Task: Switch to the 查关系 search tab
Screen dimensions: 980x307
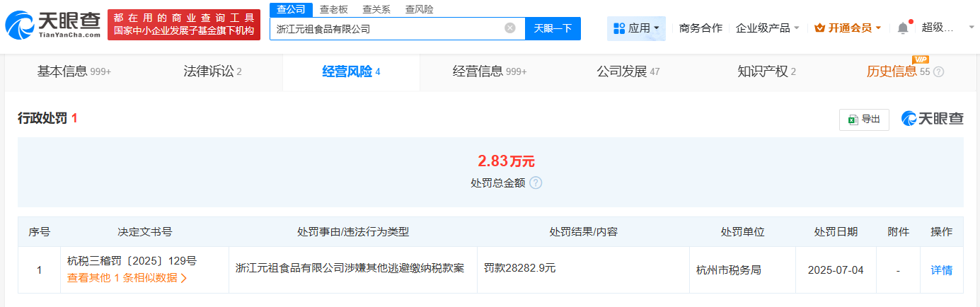Action: coord(376,9)
